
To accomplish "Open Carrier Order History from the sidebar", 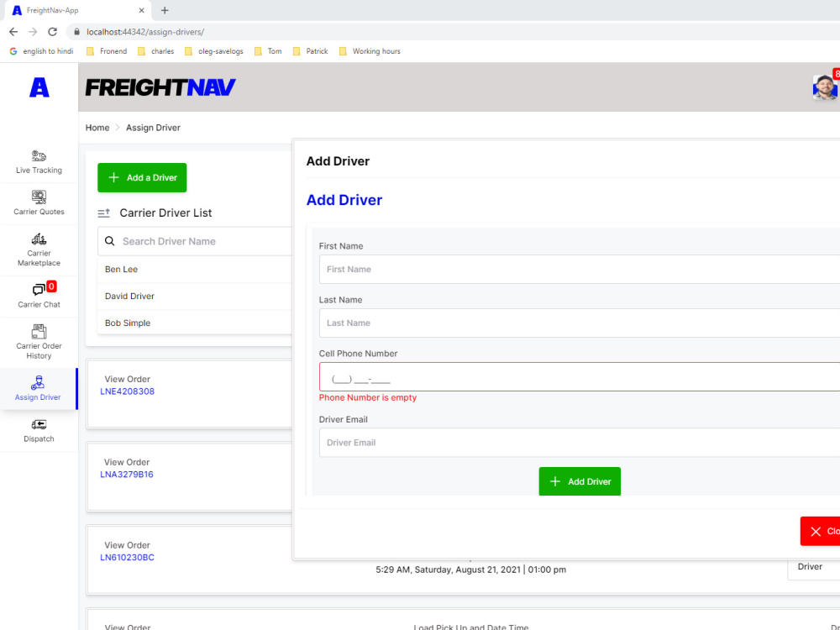I will click(x=39, y=343).
